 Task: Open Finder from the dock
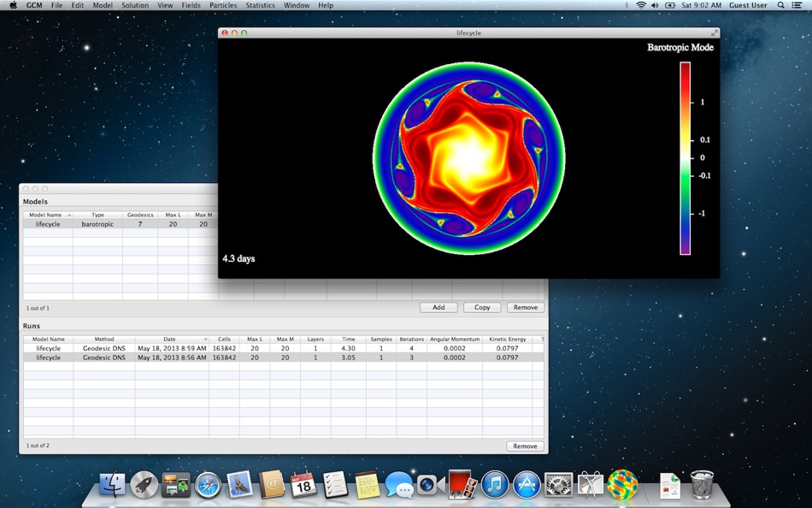coord(112,485)
